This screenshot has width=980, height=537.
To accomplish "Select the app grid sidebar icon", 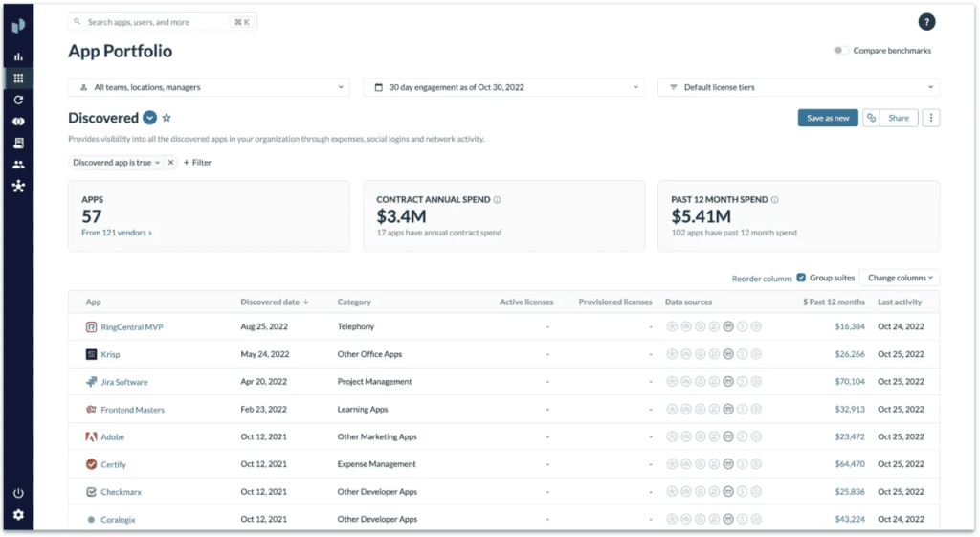I will click(x=19, y=78).
